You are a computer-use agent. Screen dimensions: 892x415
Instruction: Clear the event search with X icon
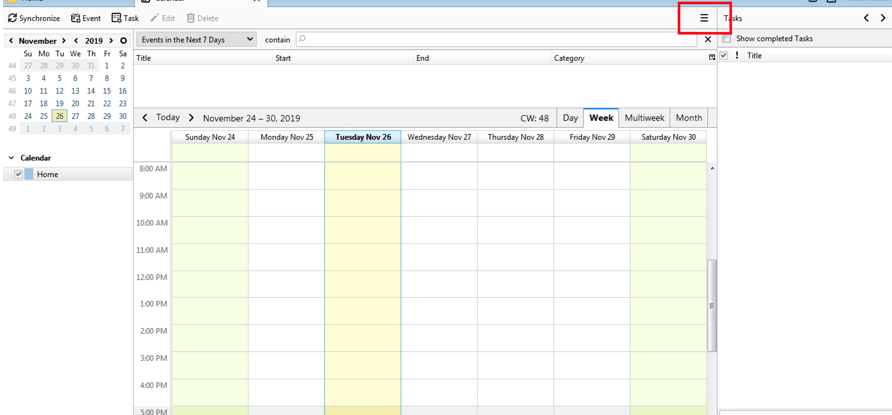click(x=708, y=40)
